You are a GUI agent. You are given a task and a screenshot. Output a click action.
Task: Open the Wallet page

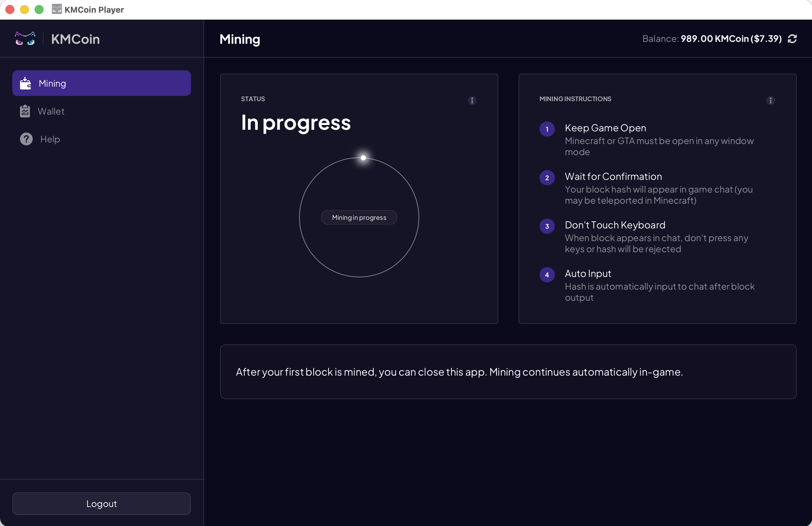pyautogui.click(x=51, y=111)
